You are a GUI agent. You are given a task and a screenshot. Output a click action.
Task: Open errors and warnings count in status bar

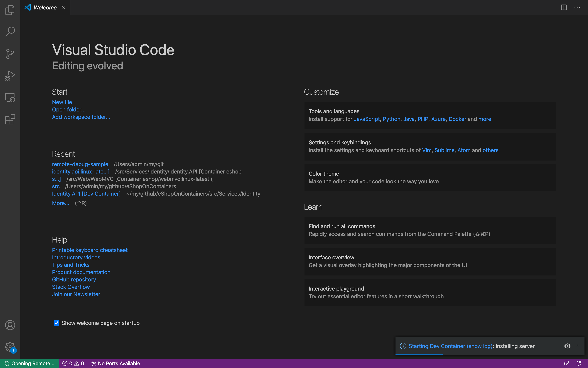click(x=73, y=363)
